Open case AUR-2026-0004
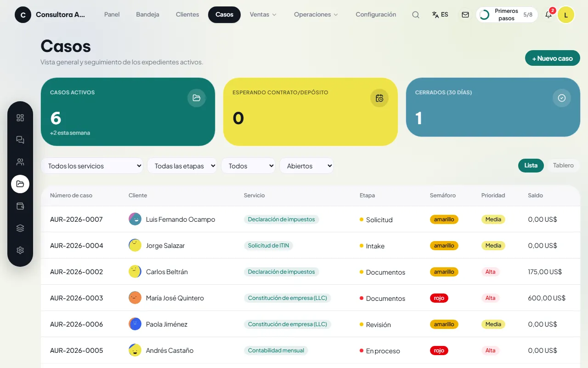The width and height of the screenshot is (588, 368). coord(76,246)
